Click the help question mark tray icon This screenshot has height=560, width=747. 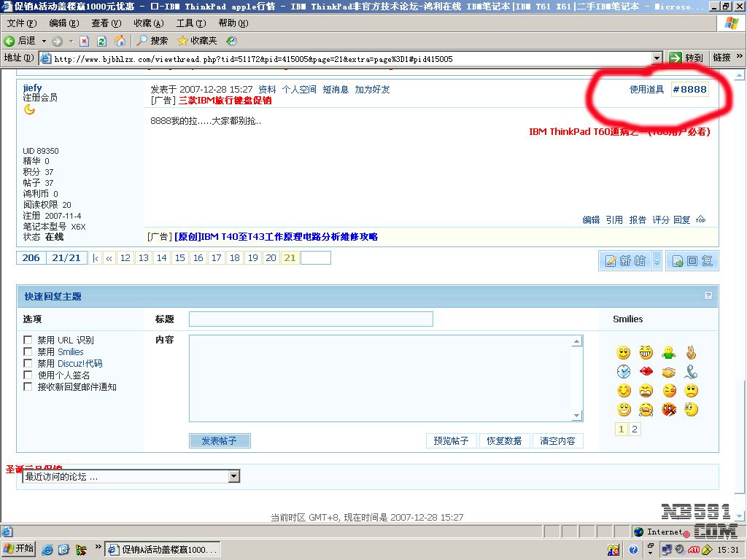pyautogui.click(x=633, y=550)
